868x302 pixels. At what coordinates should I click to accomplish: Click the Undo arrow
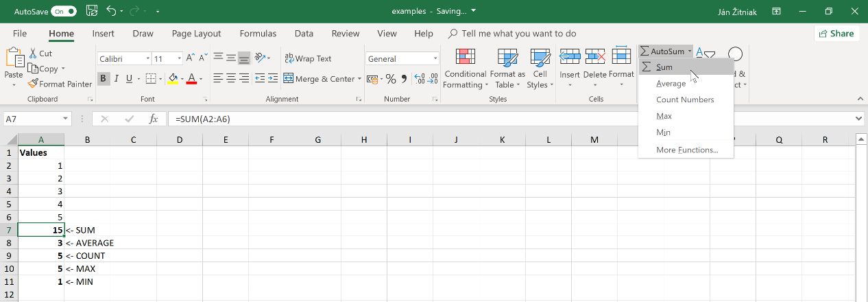[x=112, y=12]
